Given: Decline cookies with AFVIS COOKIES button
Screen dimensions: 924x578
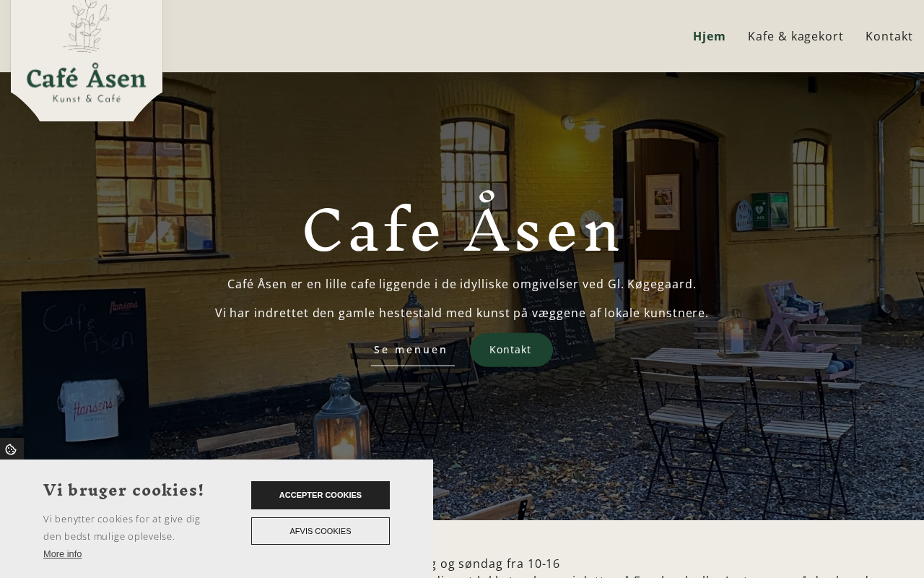Looking at the screenshot, I should pos(321,531).
